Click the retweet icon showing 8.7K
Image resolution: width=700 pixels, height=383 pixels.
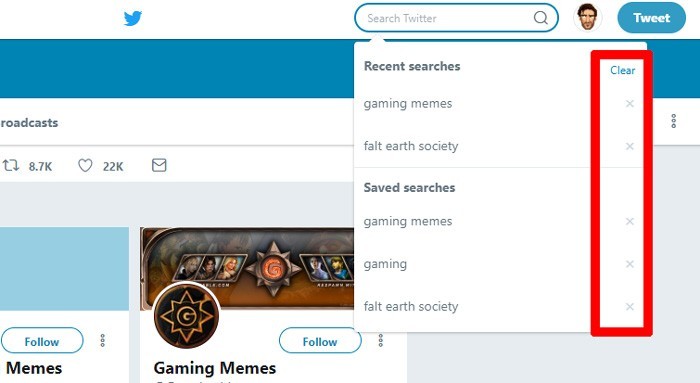pyautogui.click(x=11, y=166)
